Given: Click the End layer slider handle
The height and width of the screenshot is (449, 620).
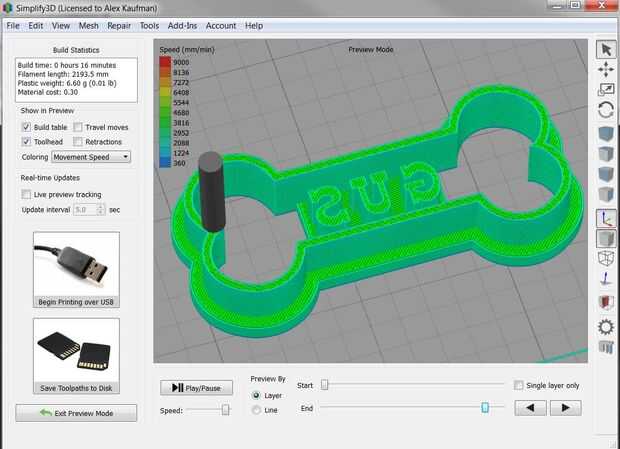Looking at the screenshot, I should coord(485,407).
